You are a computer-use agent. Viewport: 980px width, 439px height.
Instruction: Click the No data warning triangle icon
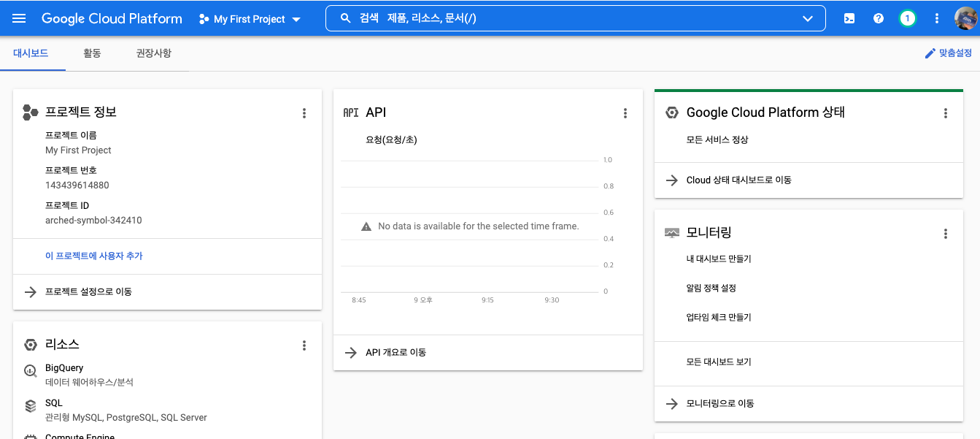[x=366, y=226]
